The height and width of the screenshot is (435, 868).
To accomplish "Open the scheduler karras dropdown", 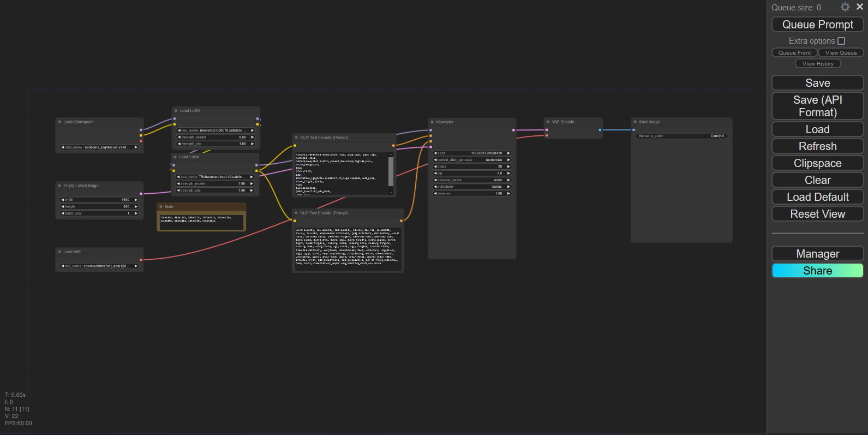I will tap(472, 187).
